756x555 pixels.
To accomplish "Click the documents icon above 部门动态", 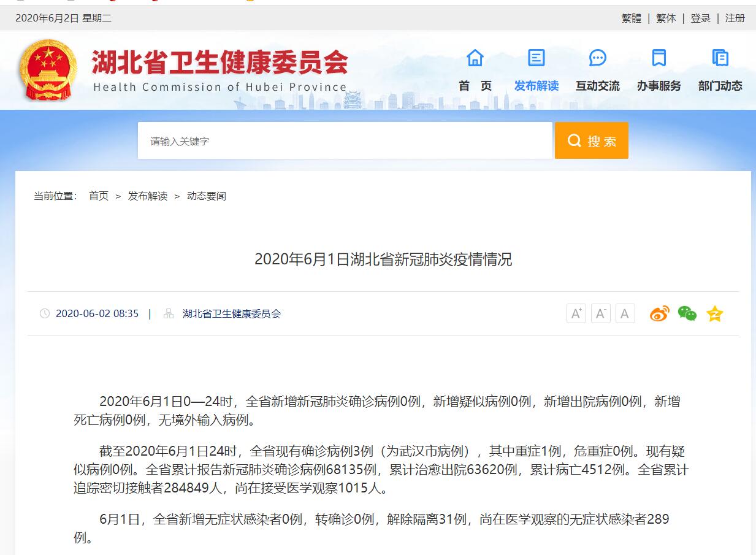I will (x=720, y=58).
